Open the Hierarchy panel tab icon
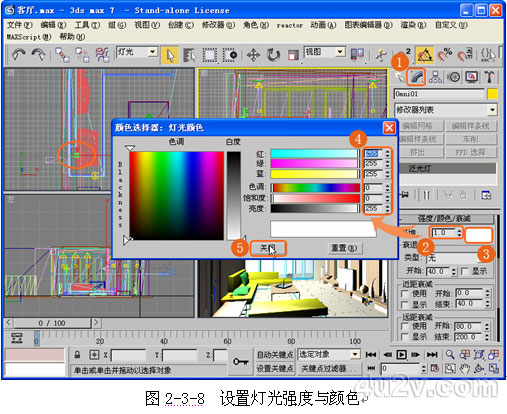 tap(435, 77)
